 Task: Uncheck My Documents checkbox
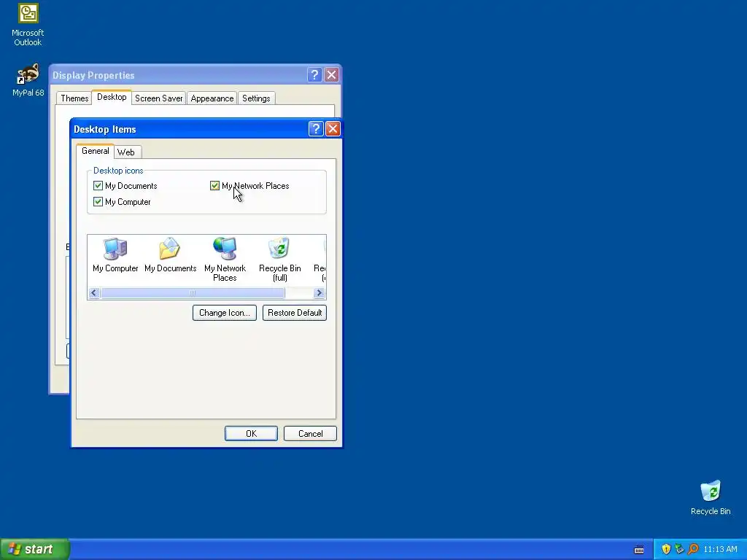tap(98, 186)
